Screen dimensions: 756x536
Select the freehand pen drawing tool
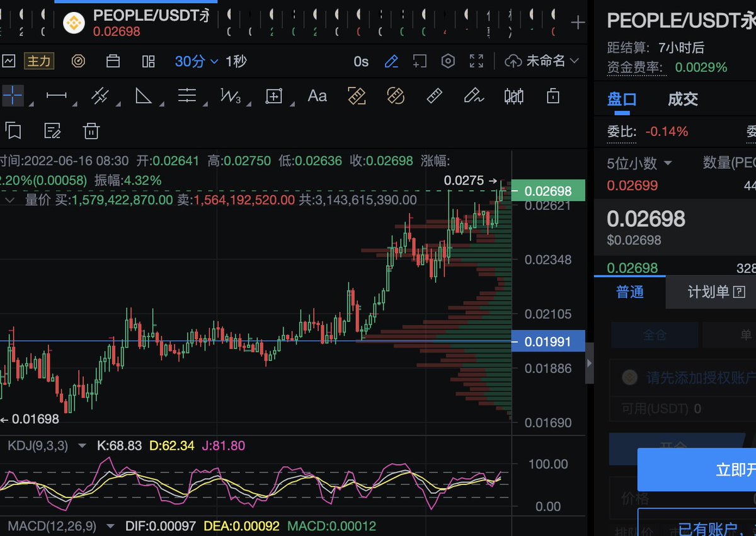click(x=474, y=96)
